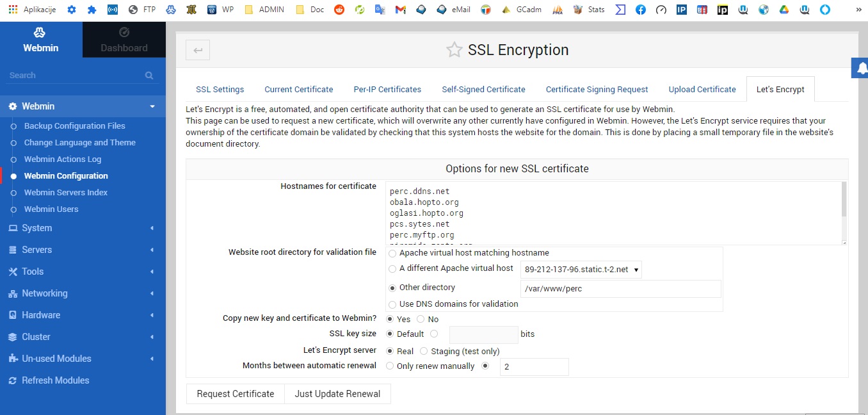
Task: Open the FTP globe bookmark
Action: pyautogui.click(x=142, y=10)
